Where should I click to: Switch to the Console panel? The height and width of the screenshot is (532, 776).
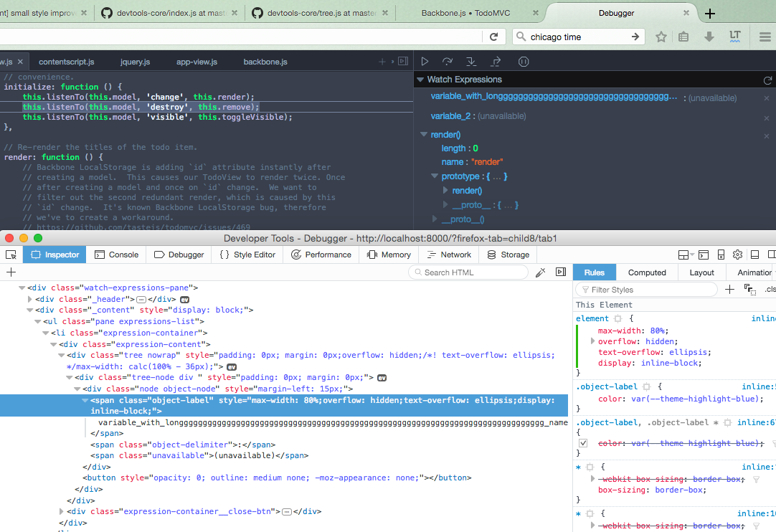(x=116, y=255)
